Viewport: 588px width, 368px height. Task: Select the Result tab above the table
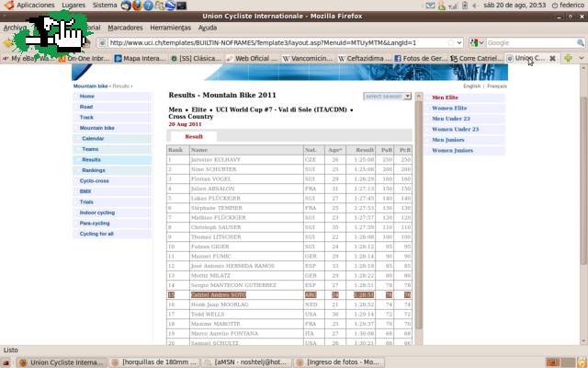[194, 137]
